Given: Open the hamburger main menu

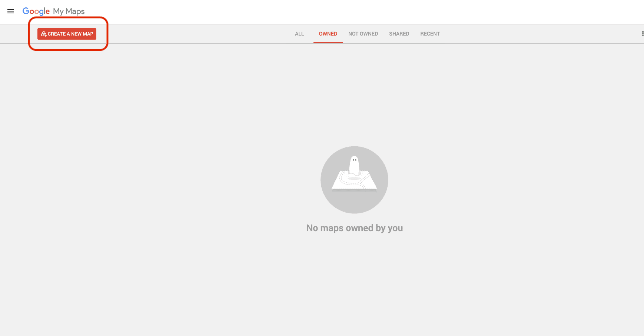Looking at the screenshot, I should tap(11, 11).
